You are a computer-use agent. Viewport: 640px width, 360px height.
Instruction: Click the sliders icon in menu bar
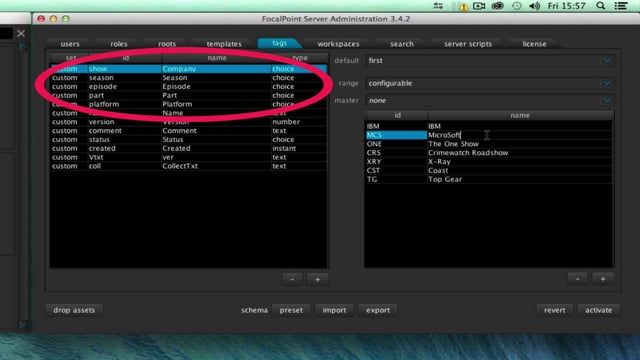tap(438, 6)
